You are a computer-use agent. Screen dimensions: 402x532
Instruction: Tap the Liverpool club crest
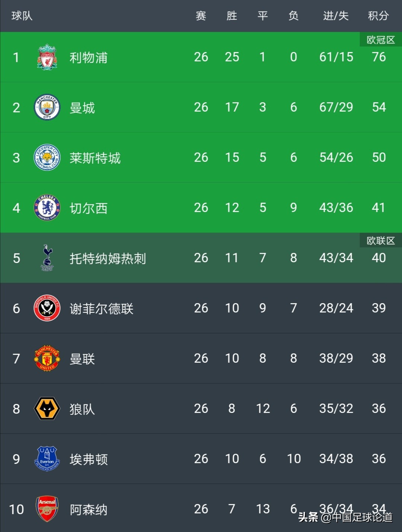[x=47, y=57]
